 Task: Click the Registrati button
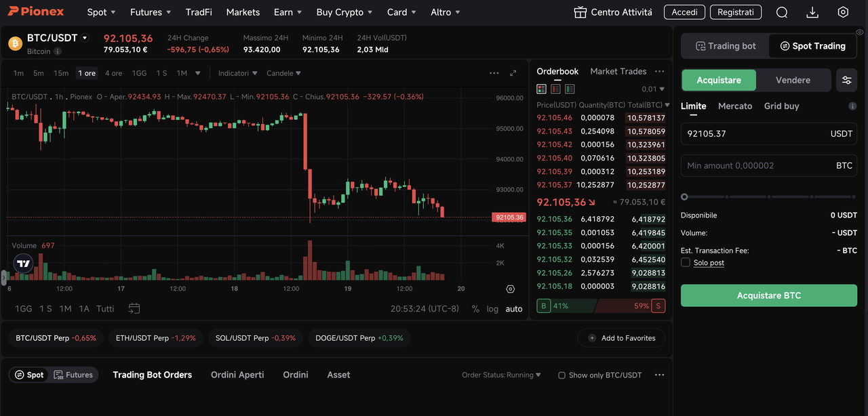(735, 12)
